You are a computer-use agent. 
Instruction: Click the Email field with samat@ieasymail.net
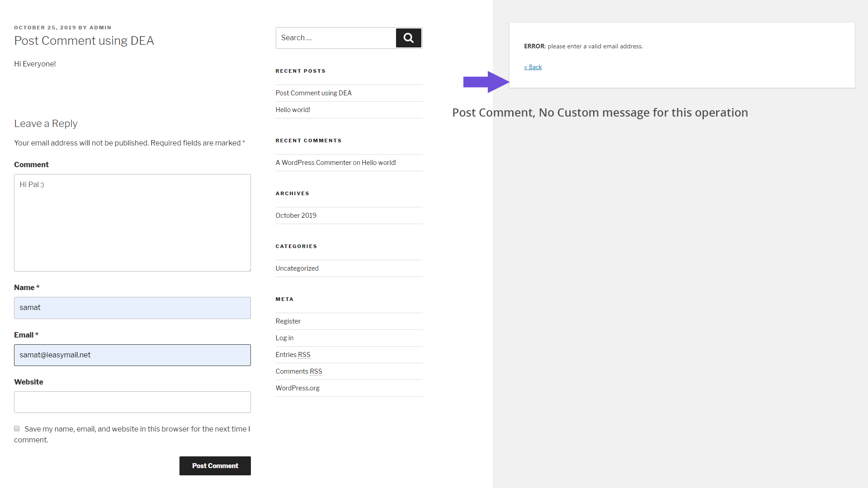pos(132,355)
